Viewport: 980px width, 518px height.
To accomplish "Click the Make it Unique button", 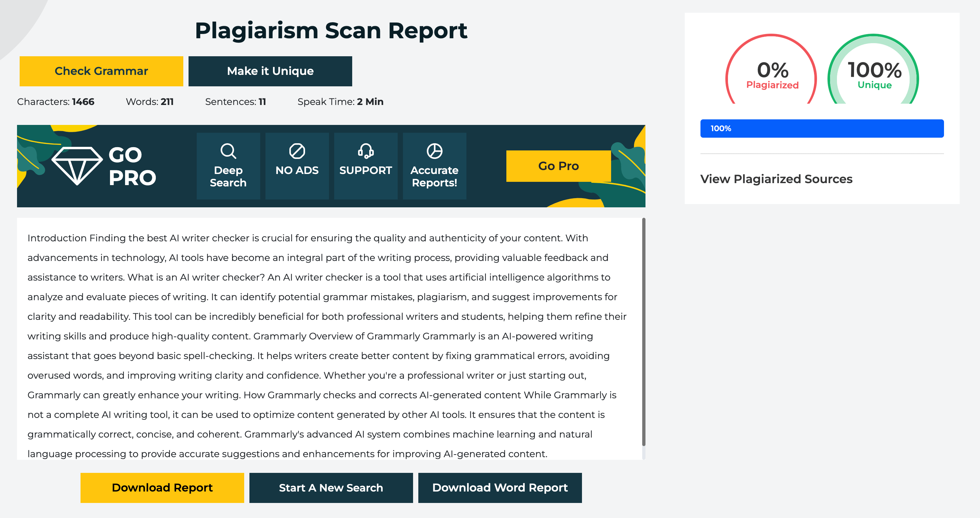I will coord(270,71).
